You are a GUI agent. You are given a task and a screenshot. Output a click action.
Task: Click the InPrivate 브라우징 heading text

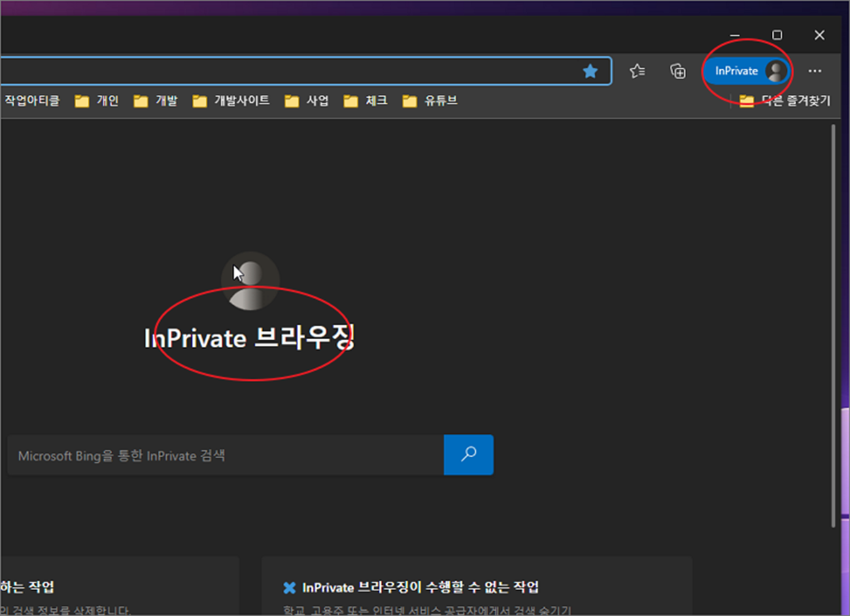pos(249,338)
